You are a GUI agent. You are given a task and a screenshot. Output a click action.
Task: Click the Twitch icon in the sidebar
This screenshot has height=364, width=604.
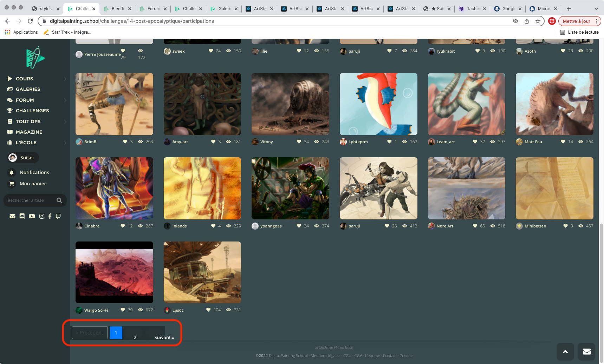tap(58, 216)
